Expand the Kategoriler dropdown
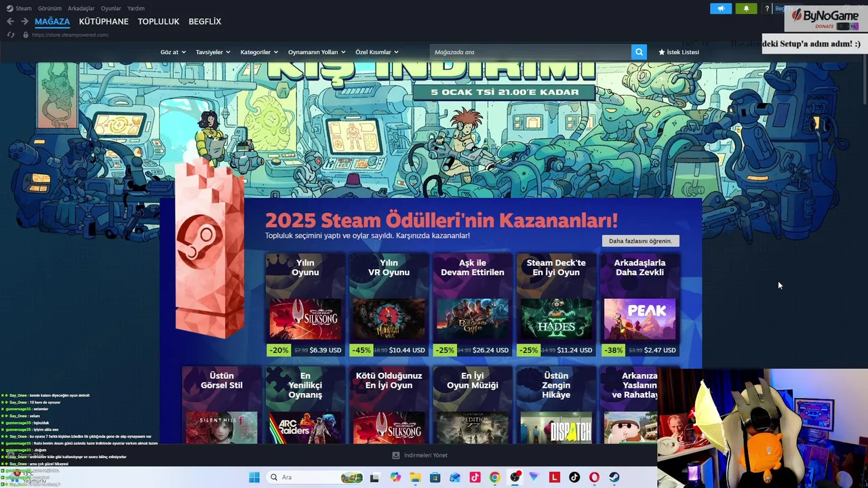This screenshot has height=488, width=868. [x=259, y=52]
